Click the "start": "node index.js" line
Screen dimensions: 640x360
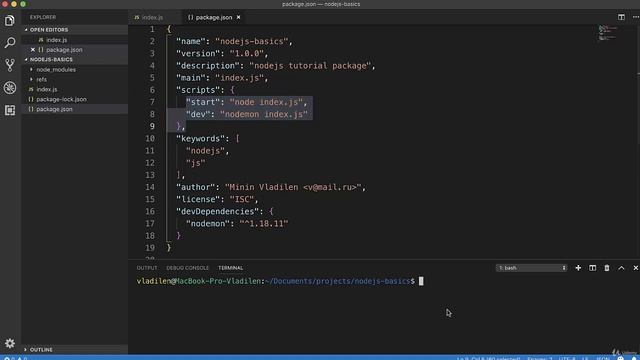pos(246,102)
